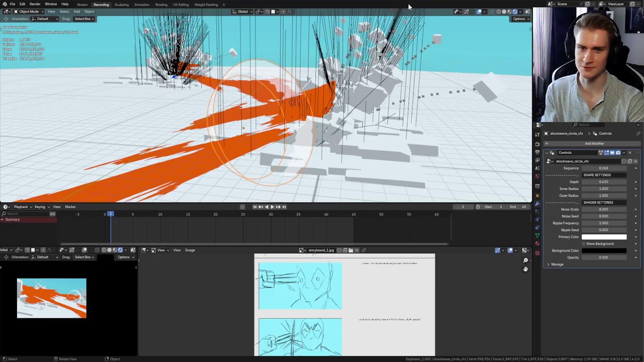Enable the Show Background checkbox

coord(584,244)
